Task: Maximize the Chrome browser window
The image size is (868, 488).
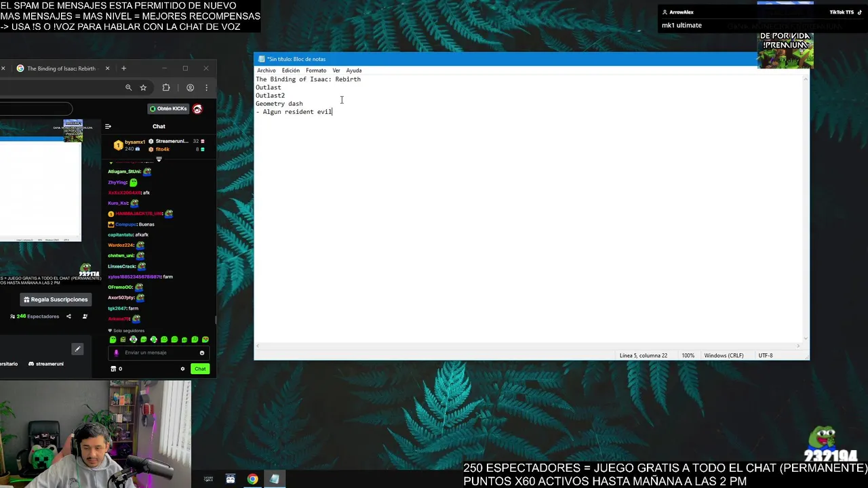Action: 185,68
